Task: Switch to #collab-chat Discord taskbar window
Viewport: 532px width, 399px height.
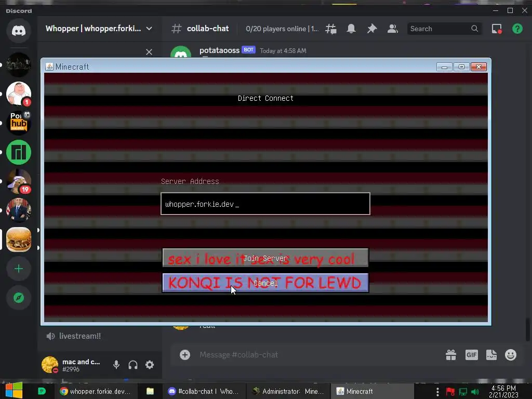Action: point(204,392)
